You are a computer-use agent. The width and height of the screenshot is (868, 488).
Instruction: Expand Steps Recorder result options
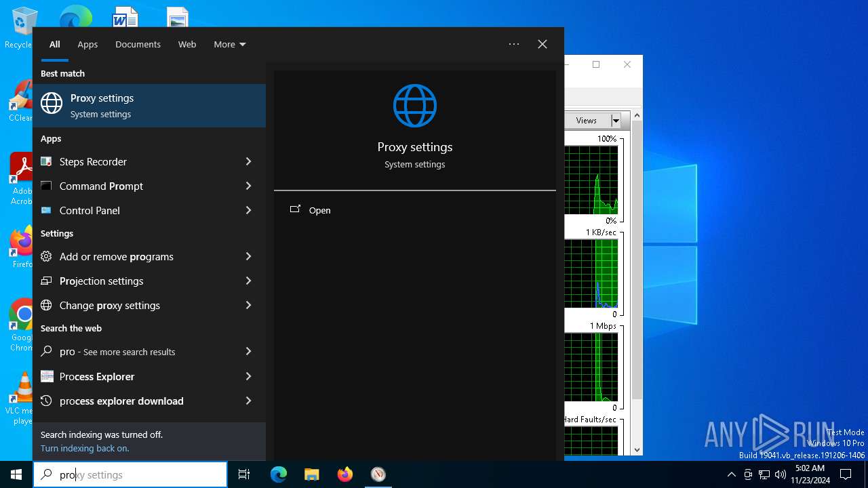point(248,161)
